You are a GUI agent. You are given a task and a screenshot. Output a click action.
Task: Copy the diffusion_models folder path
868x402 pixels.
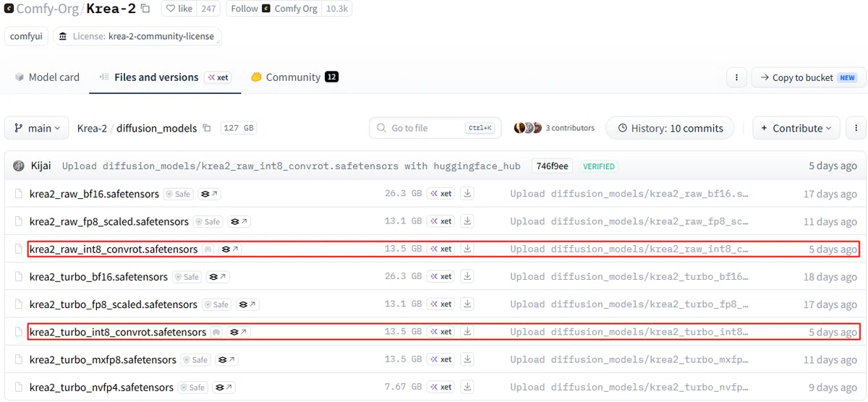tap(207, 128)
